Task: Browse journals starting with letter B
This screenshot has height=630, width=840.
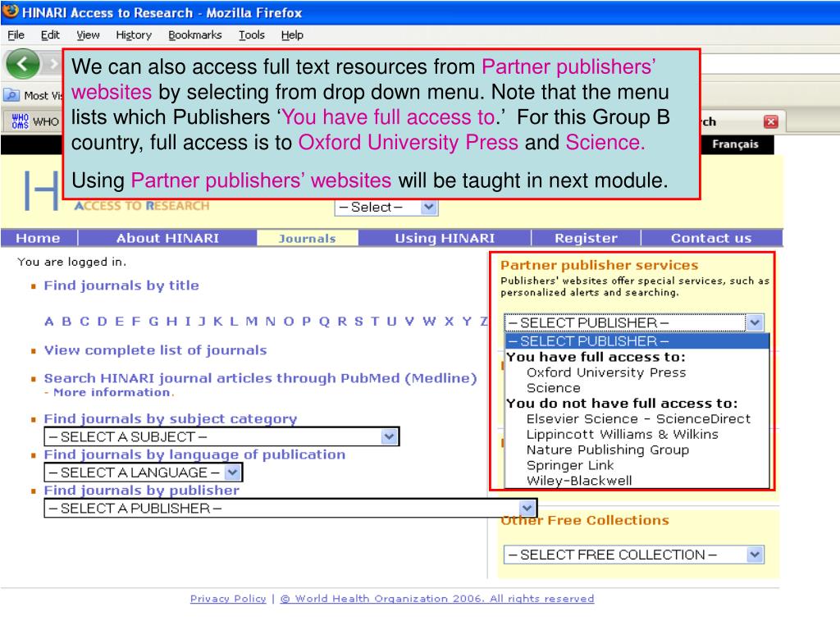Action: point(66,322)
